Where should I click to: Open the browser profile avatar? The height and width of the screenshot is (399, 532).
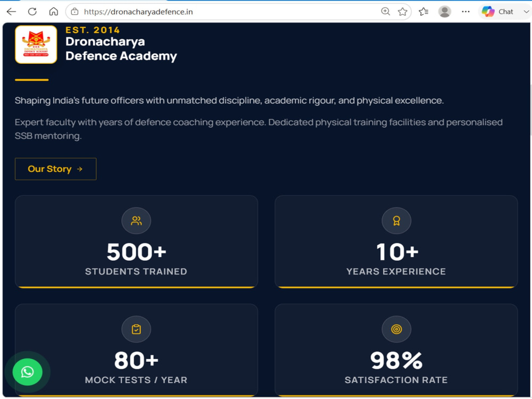pyautogui.click(x=444, y=12)
